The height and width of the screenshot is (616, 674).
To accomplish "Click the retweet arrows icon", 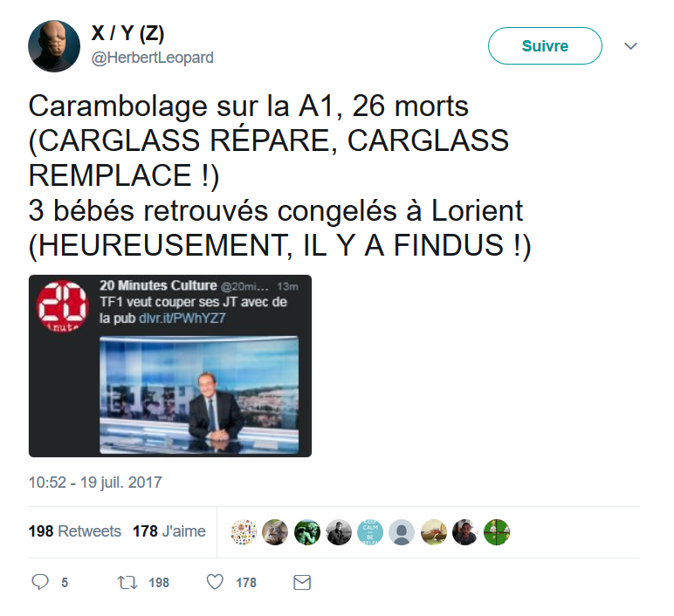I will coord(127,583).
